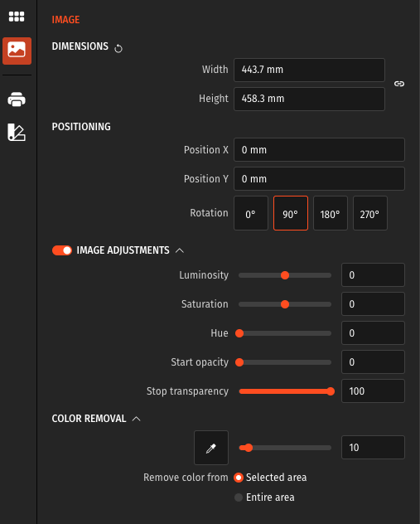Select the Image panel sidebar icon
This screenshot has width=420, height=524.
[x=17, y=51]
